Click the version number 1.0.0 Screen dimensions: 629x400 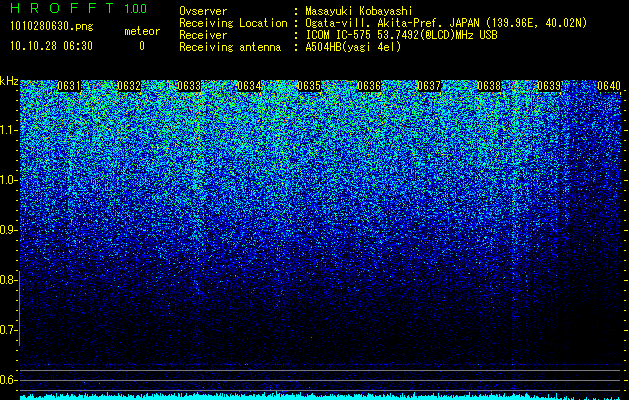pos(135,9)
